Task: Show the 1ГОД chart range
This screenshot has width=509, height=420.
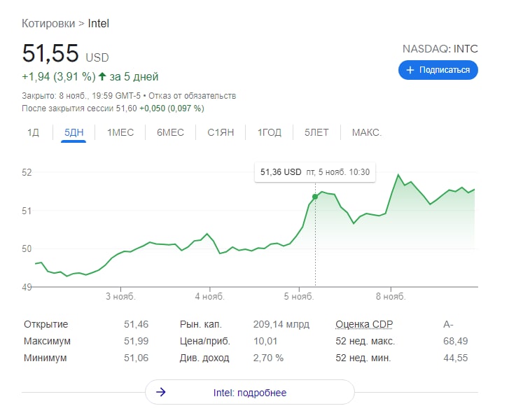Action: pyautogui.click(x=270, y=132)
